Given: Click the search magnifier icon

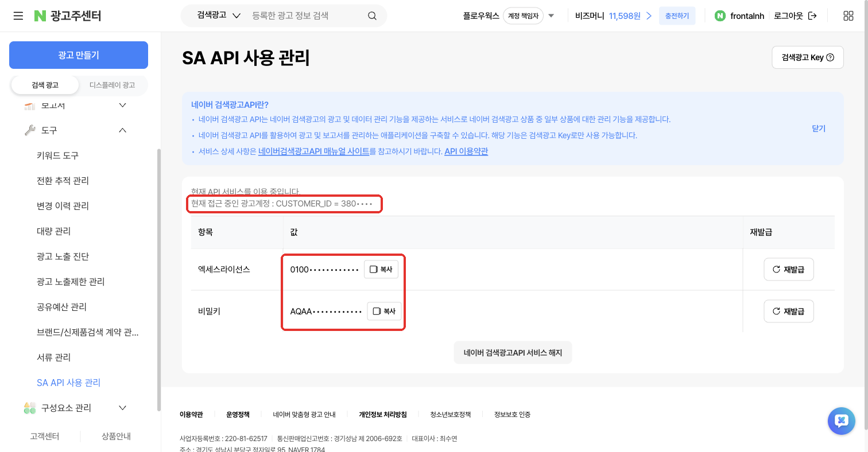Looking at the screenshot, I should (372, 16).
